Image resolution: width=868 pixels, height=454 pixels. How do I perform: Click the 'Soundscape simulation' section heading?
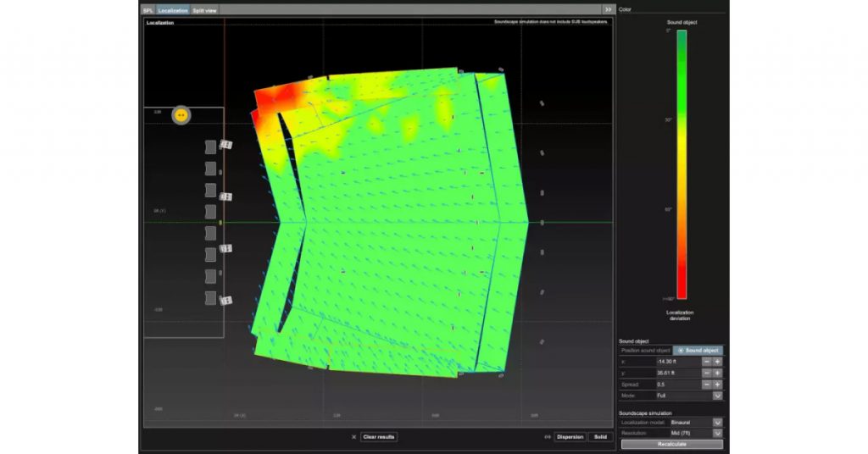tap(645, 413)
